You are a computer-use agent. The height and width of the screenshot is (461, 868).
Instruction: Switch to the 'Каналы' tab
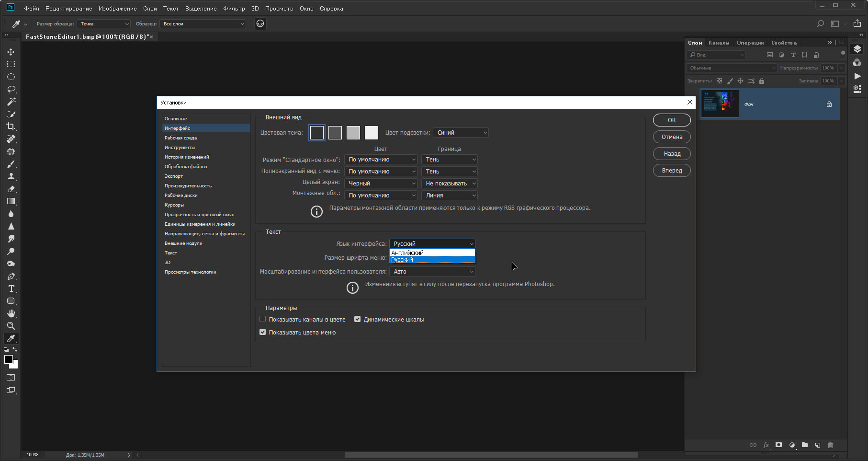(x=719, y=43)
